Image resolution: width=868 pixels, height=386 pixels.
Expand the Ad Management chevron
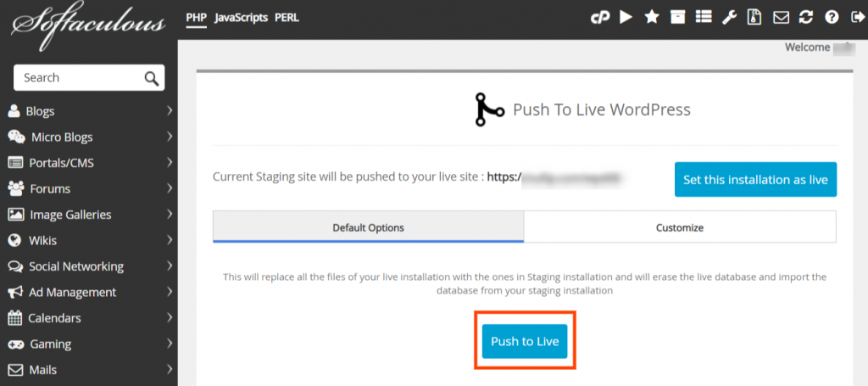tap(170, 292)
